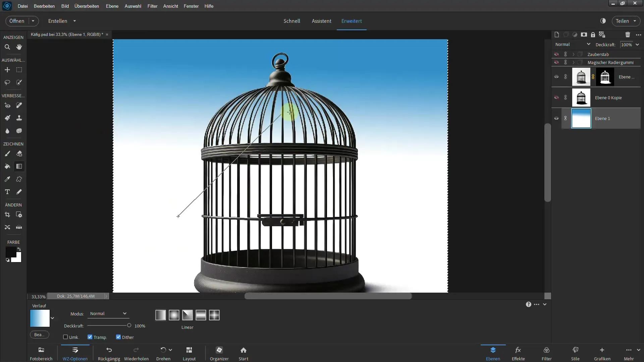Select the Red Eye Removal tool
The width and height of the screenshot is (644, 362).
[x=7, y=106]
